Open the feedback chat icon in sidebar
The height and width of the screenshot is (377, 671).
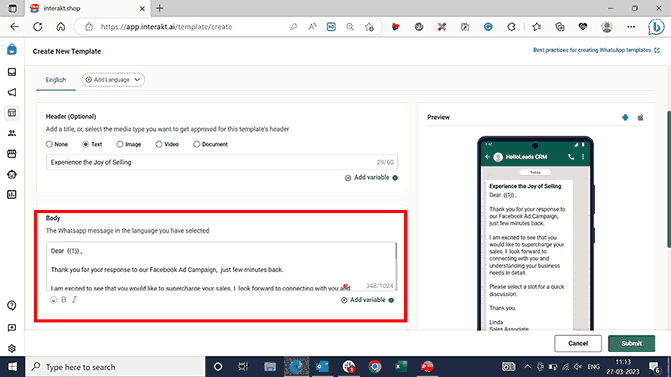(12, 328)
